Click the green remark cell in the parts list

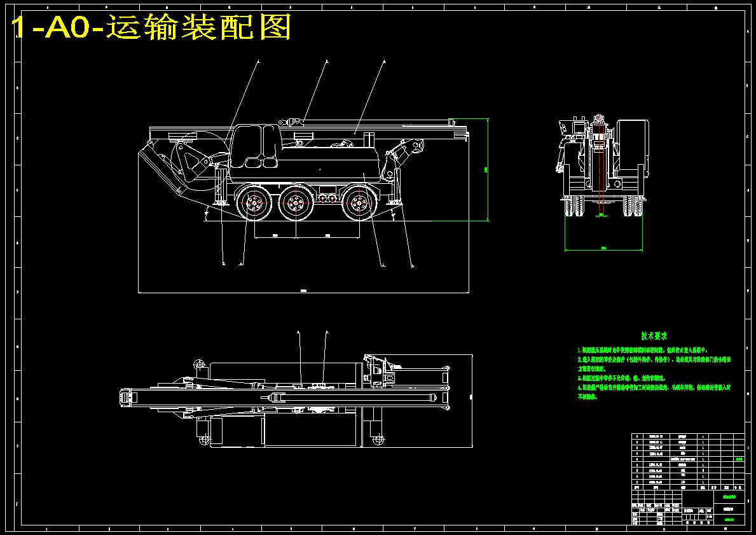click(x=739, y=459)
